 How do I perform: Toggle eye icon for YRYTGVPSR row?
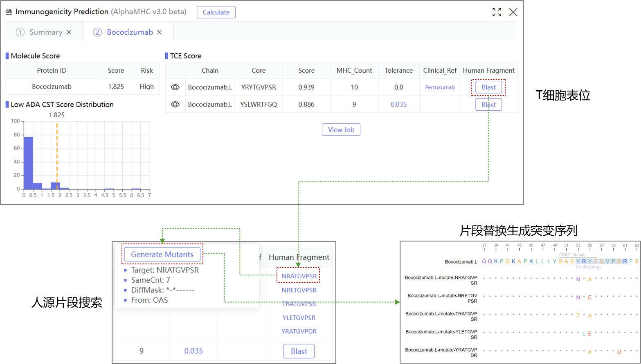(x=175, y=87)
